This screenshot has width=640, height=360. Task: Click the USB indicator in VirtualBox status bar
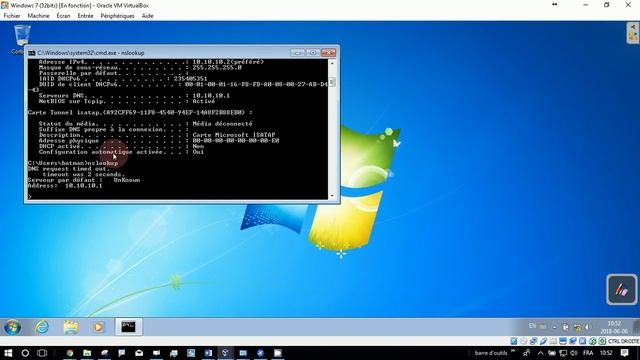543,341
